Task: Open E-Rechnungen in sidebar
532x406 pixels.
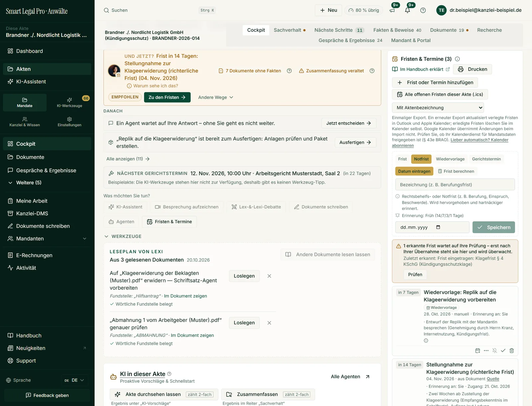Action: [x=47, y=255]
